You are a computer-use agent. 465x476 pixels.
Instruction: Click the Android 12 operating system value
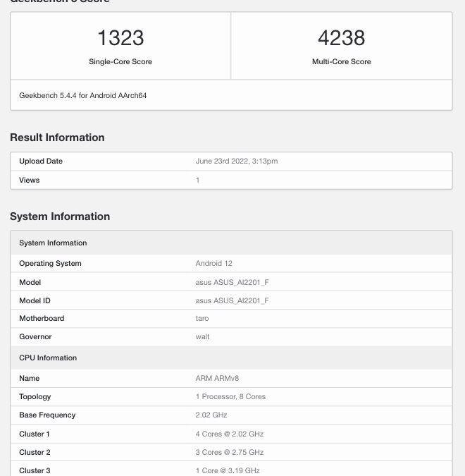(213, 264)
